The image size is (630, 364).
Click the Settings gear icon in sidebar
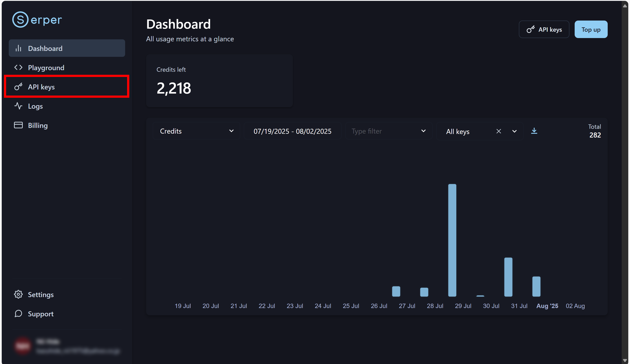[x=18, y=294]
